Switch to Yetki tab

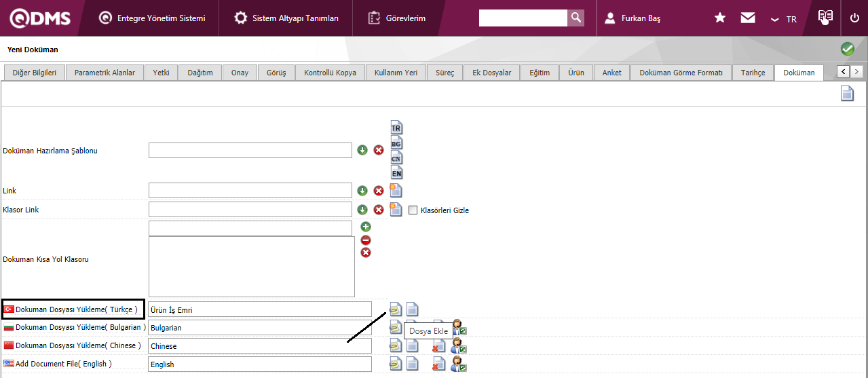pos(162,73)
